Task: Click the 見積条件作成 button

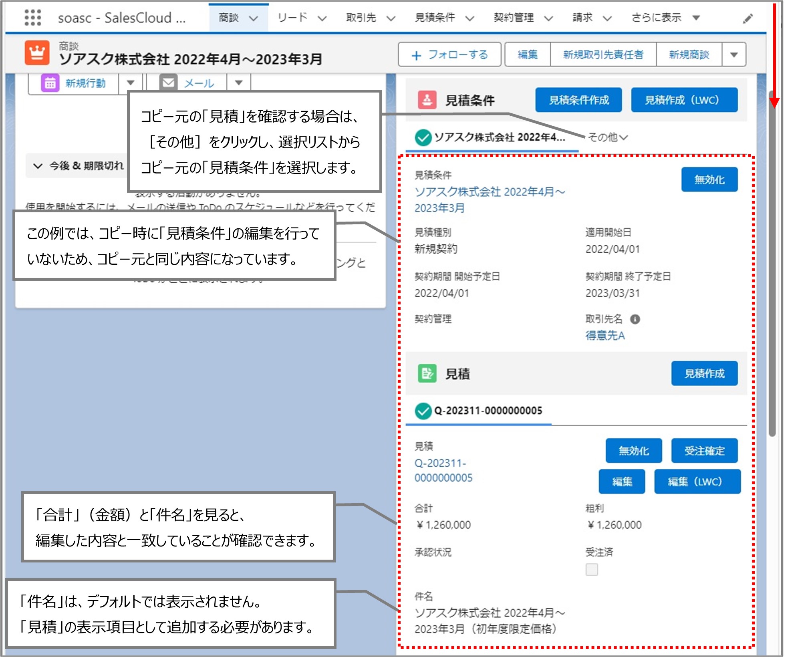Action: click(578, 100)
